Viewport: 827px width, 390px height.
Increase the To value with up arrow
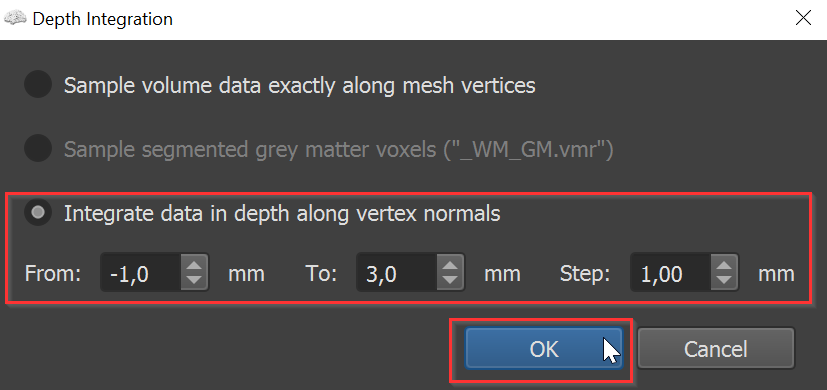point(450,265)
